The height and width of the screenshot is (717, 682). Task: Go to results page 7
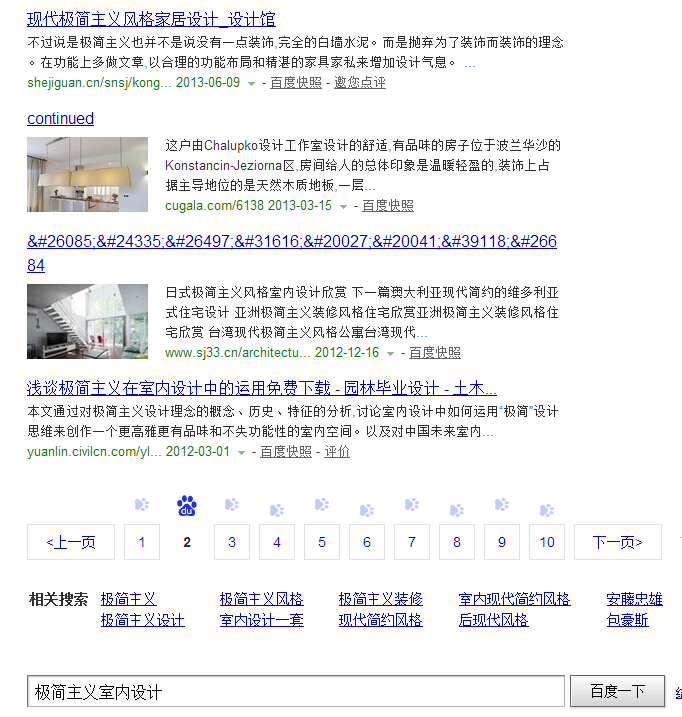(x=412, y=542)
